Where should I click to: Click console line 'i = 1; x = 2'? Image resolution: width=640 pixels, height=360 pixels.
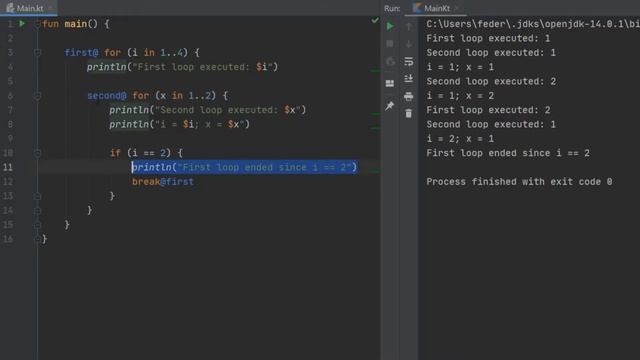pos(460,96)
